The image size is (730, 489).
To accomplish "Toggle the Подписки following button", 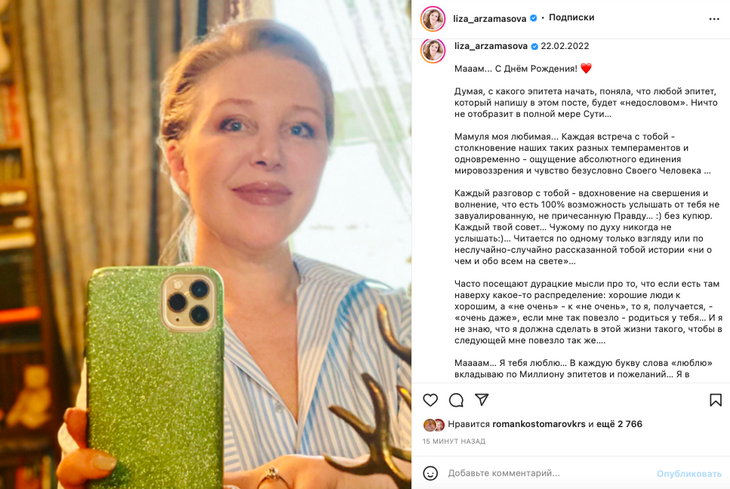I will [571, 18].
